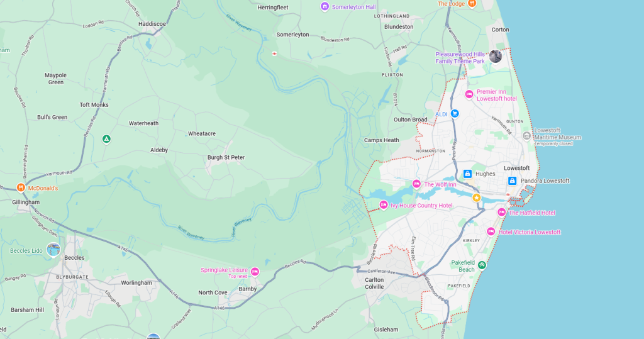Viewport: 644px width, 339px height.
Task: Open Pleasurewood Hills theme park photo thumbnail
Action: pos(496,57)
